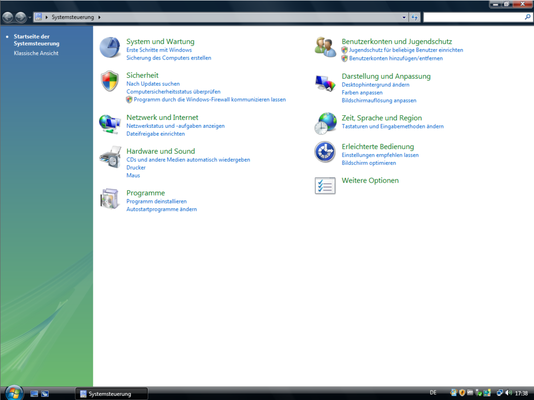Click Farben anpassen
534x400 pixels.
[x=362, y=93]
